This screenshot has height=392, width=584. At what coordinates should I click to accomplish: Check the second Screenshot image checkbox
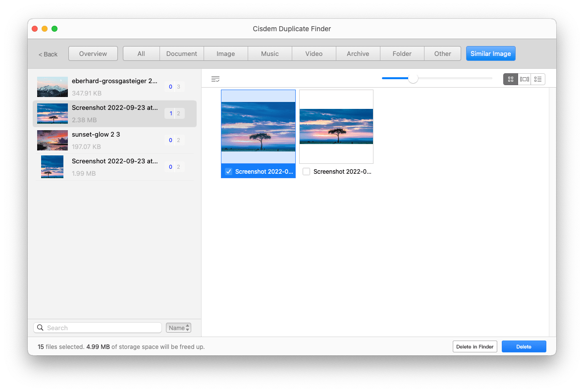pyautogui.click(x=306, y=172)
